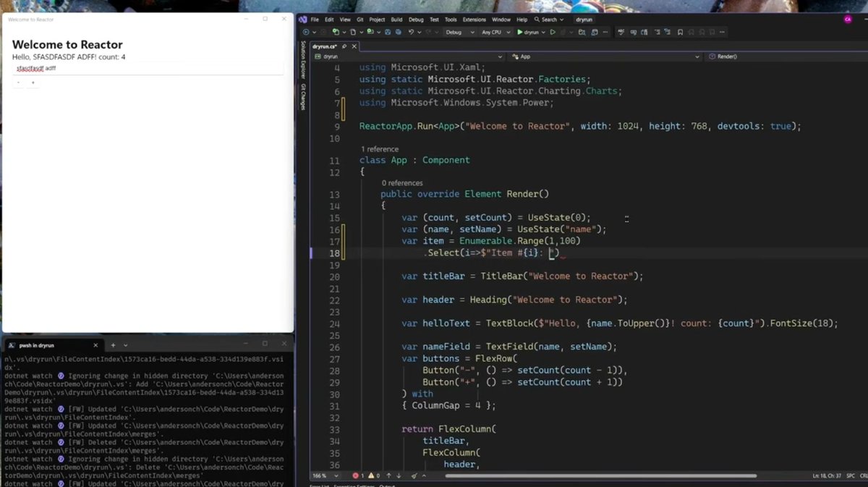Start debugging with green dryrun play button
The width and height of the screenshot is (868, 487).
tap(529, 33)
